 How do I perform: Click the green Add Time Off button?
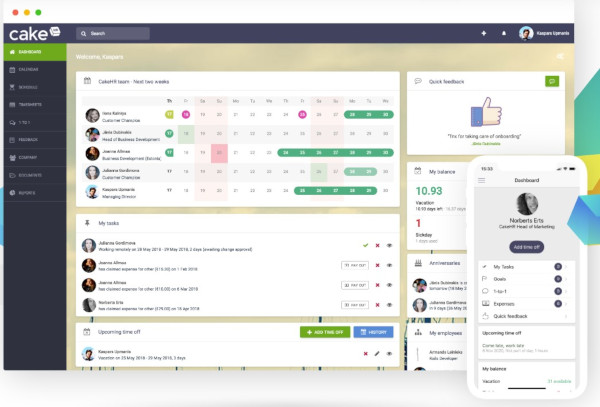tap(324, 331)
